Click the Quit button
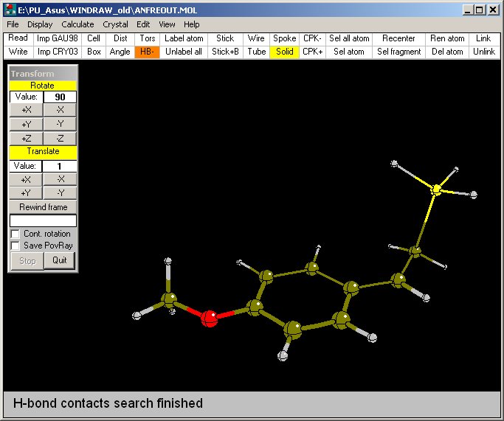Screen dimensions: 504x421 pyautogui.click(x=60, y=260)
